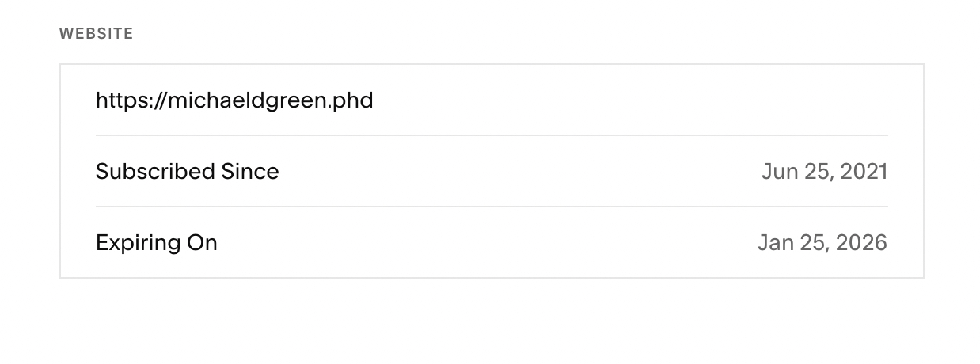Image resolution: width=980 pixels, height=364 pixels.
Task: Open the https://michaeldgreen.phd website link
Action: [x=234, y=100]
